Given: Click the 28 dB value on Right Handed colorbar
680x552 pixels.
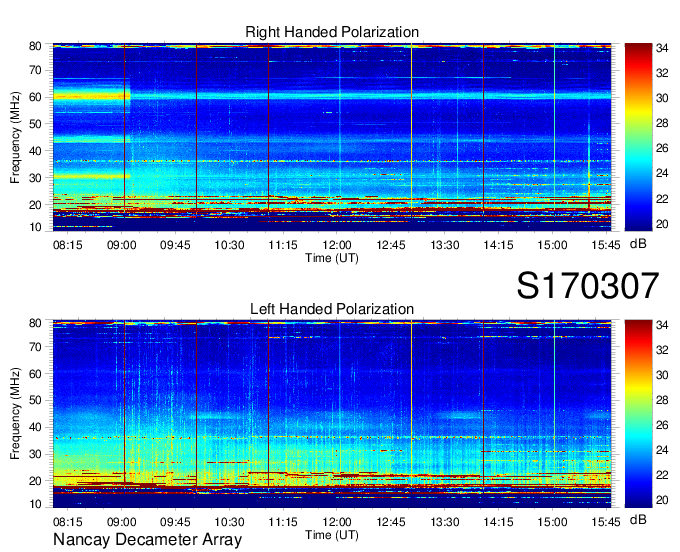Looking at the screenshot, I should 662,123.
